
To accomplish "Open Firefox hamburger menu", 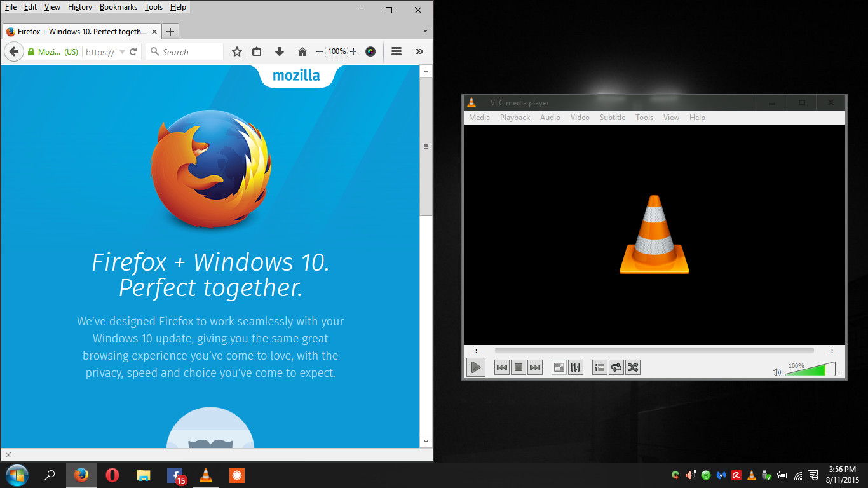I will point(397,52).
